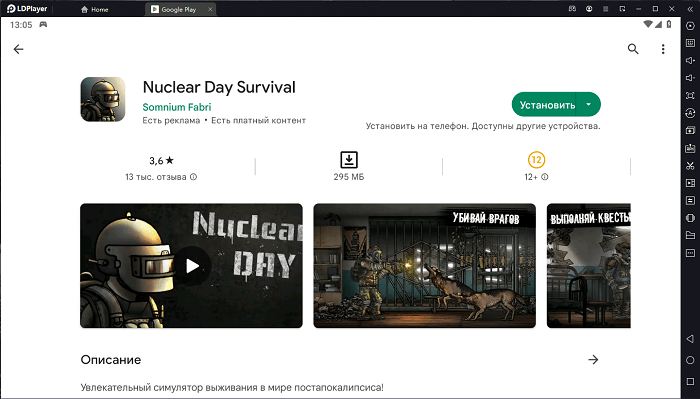Image resolution: width=700 pixels, height=399 pixels.
Task: Click 'Есть реклама' label
Action: (171, 121)
